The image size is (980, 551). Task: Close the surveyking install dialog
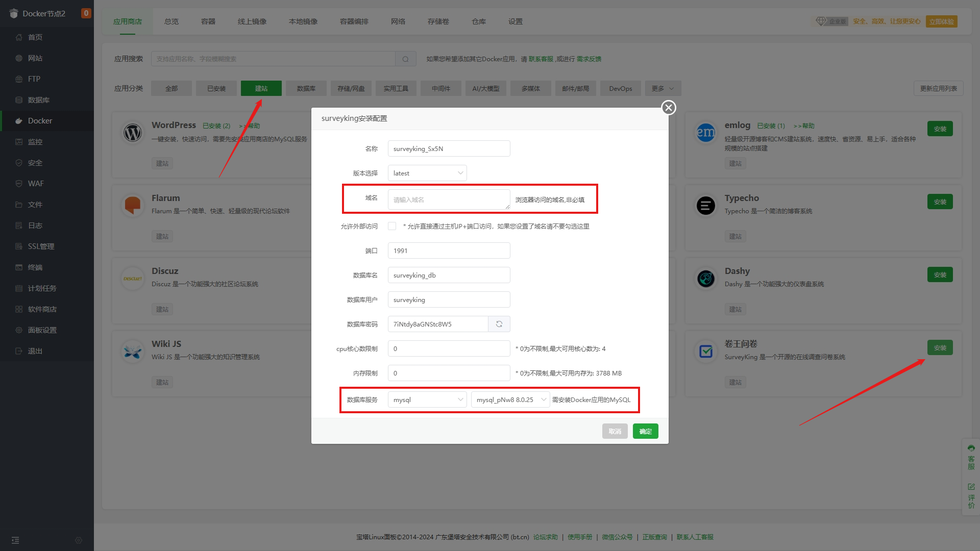coord(669,108)
